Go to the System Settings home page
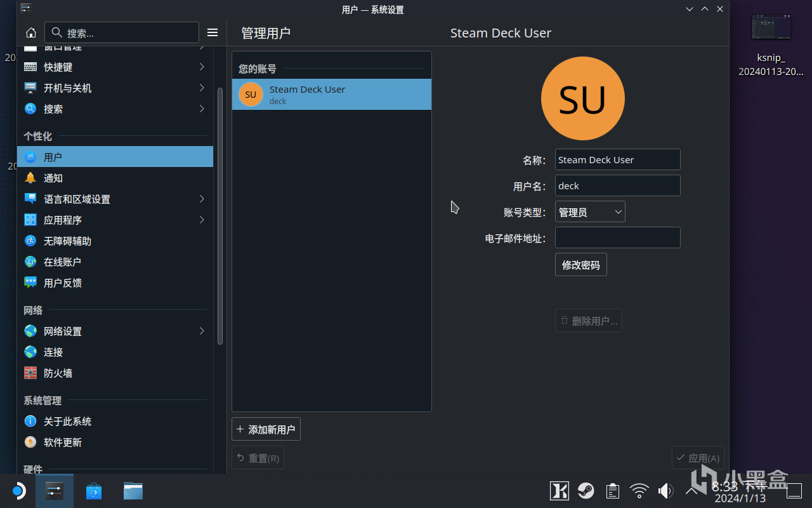The height and width of the screenshot is (508, 812). click(x=30, y=32)
